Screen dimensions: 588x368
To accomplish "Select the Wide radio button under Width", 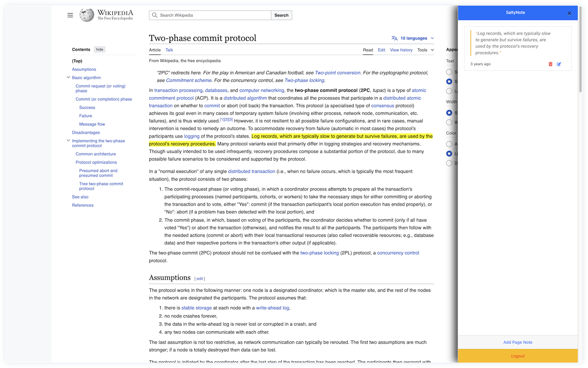I will (x=449, y=122).
